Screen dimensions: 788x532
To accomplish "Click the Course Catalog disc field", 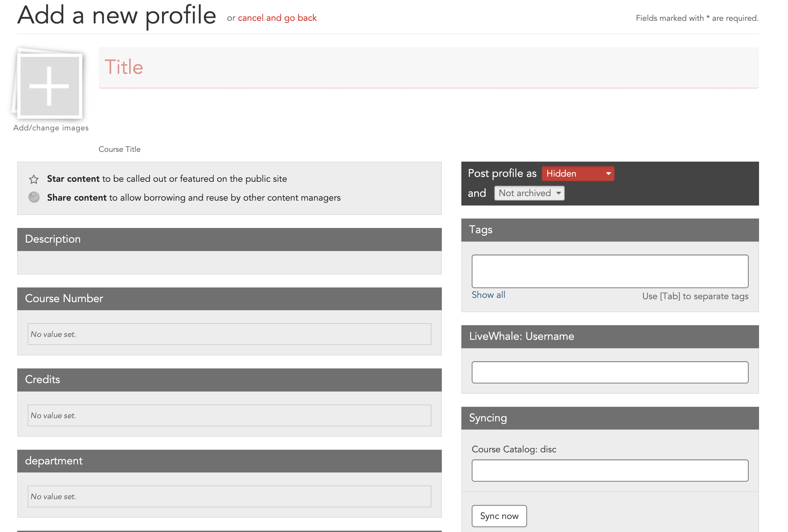I will [x=610, y=470].
